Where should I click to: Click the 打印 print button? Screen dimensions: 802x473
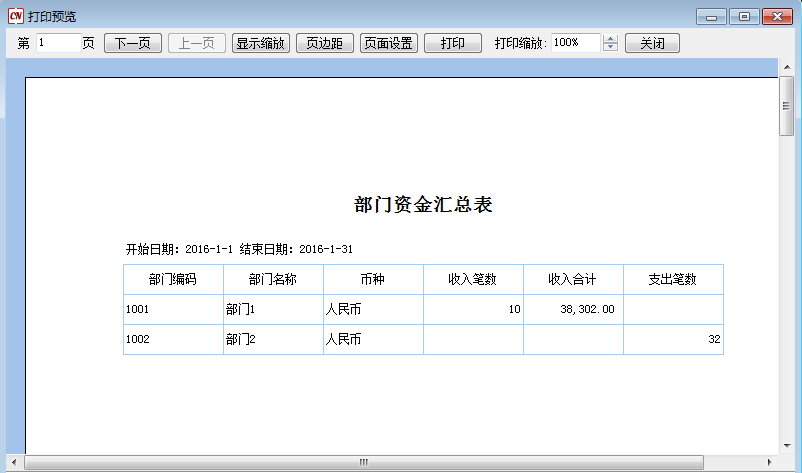point(452,43)
